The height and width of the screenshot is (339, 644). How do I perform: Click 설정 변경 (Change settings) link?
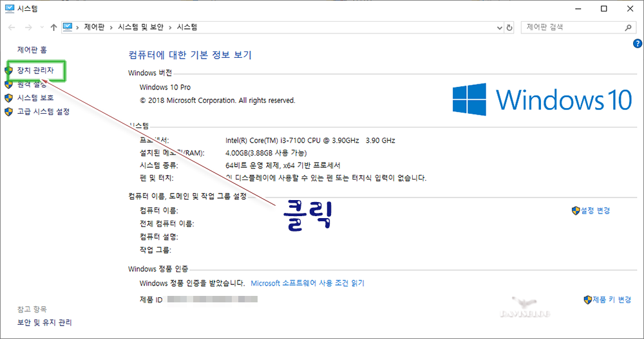pos(595,210)
